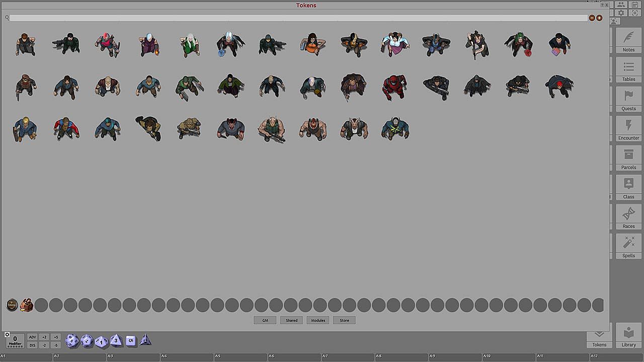
Task: Click the Shared tokens button
Action: pyautogui.click(x=291, y=320)
